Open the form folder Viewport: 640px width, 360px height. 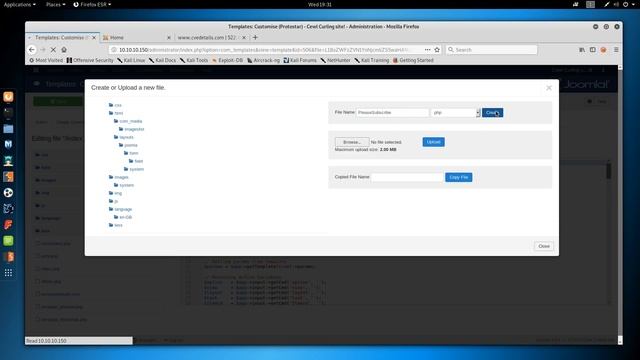pos(131,153)
